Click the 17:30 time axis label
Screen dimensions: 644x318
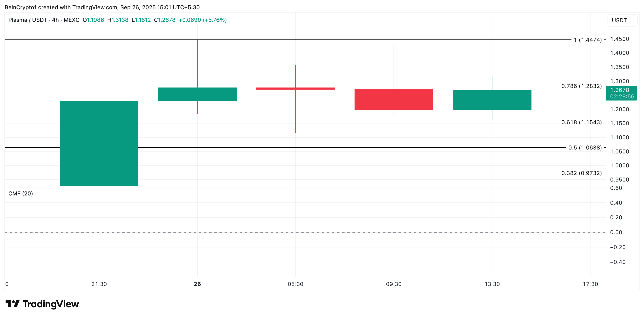[x=590, y=284]
